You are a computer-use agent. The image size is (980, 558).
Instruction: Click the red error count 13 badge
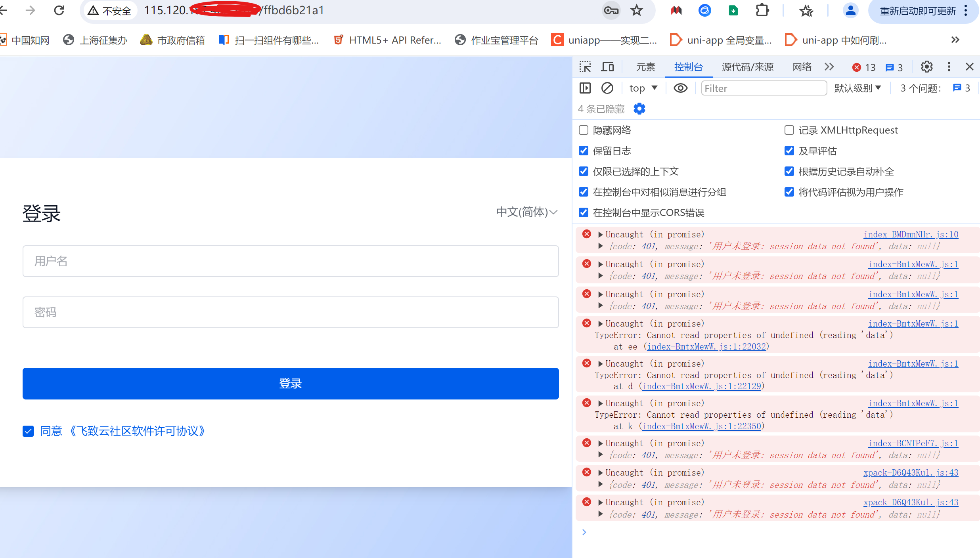coord(864,67)
